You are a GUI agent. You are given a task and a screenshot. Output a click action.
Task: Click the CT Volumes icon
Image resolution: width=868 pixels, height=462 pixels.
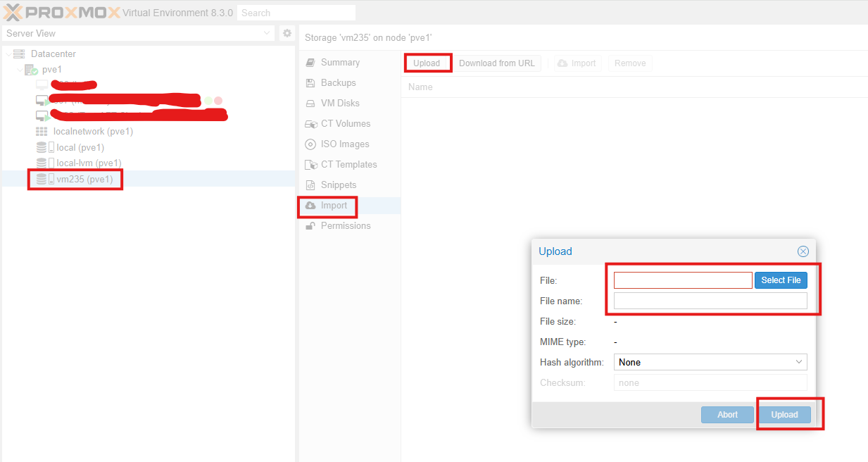pos(310,124)
